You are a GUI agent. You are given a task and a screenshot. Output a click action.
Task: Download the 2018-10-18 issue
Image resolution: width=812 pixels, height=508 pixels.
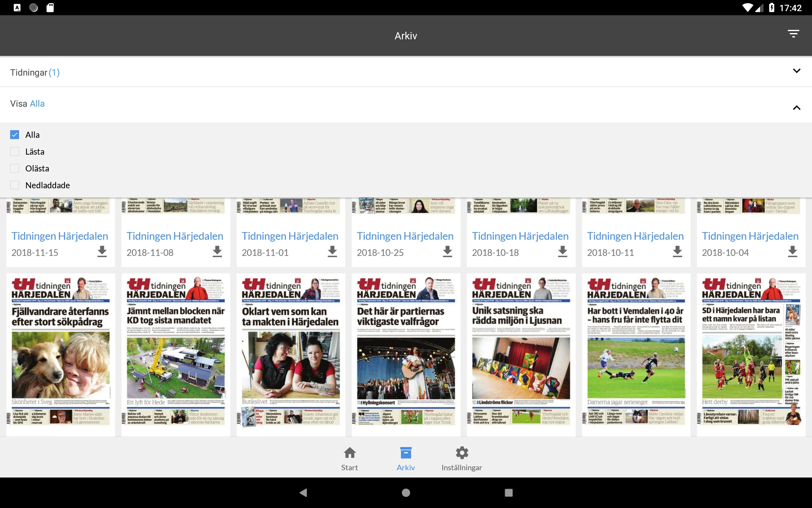(562, 252)
